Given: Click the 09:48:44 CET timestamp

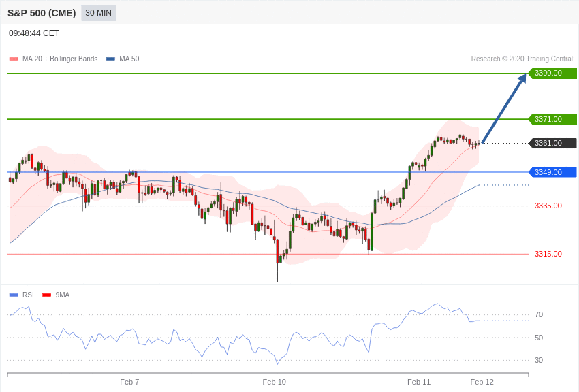Looking at the screenshot, I should (x=34, y=33).
